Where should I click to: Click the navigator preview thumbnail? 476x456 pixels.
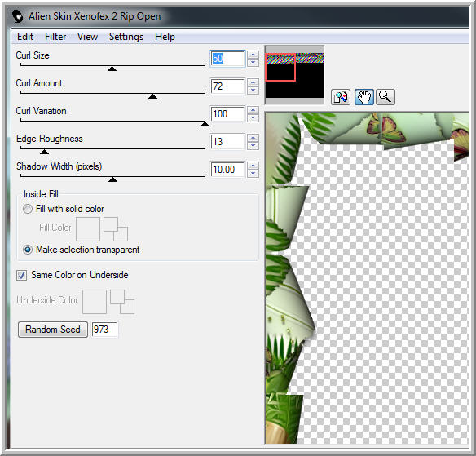coord(294,75)
